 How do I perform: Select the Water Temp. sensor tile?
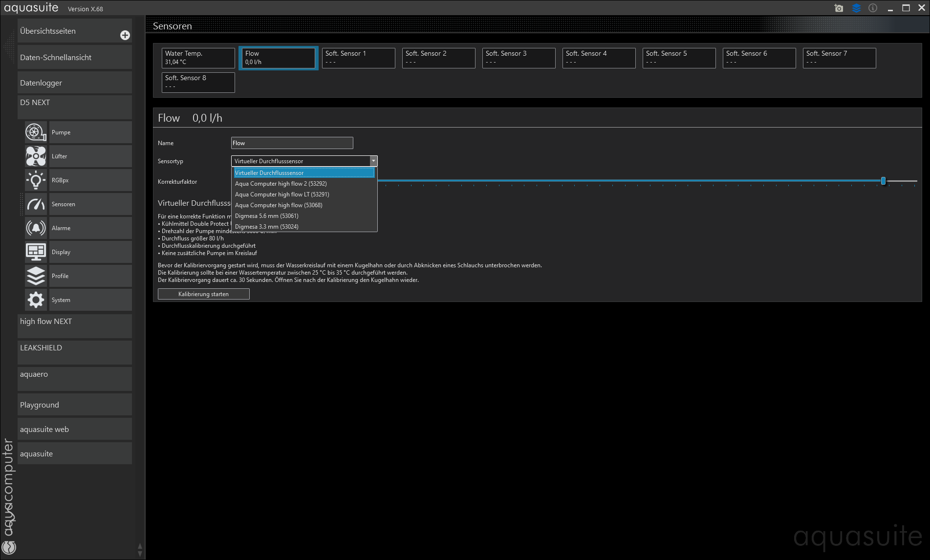198,58
